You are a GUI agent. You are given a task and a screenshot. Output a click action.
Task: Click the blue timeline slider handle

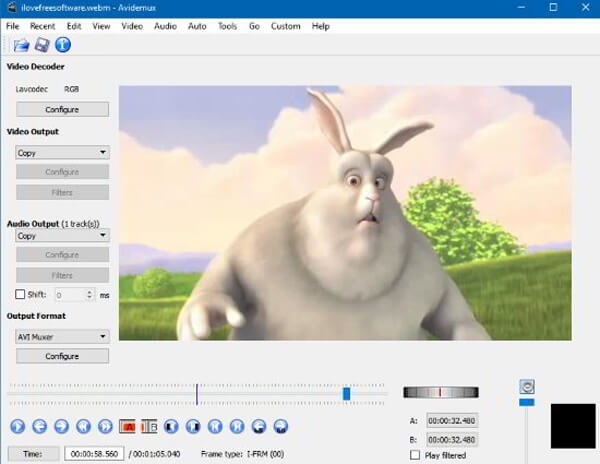click(x=347, y=394)
